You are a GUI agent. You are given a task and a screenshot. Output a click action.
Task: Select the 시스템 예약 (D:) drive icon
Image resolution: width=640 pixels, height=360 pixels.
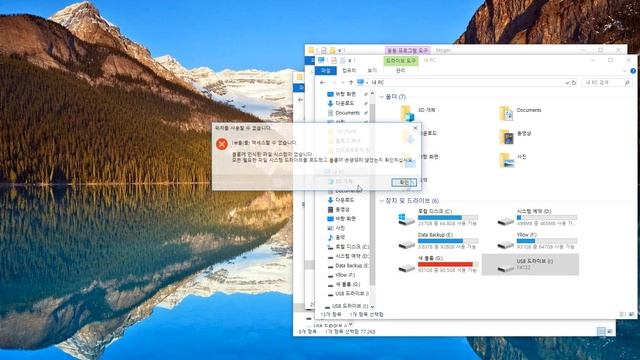[x=506, y=221]
